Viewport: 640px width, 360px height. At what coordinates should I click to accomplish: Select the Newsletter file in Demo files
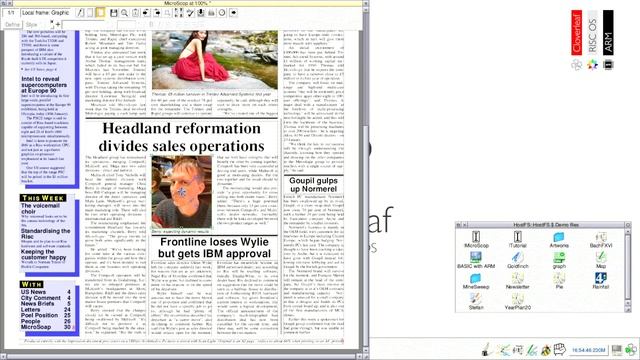click(x=518, y=281)
